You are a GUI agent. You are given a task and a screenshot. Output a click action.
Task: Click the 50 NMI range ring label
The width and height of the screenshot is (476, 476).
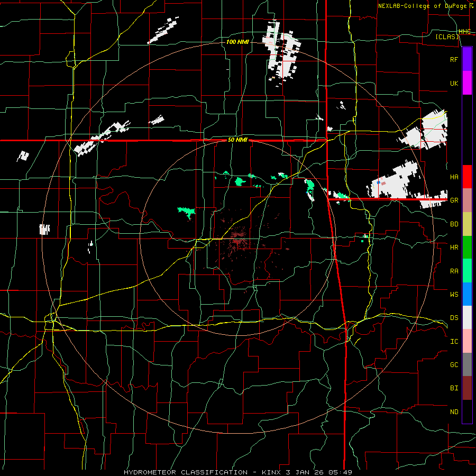tap(237, 140)
